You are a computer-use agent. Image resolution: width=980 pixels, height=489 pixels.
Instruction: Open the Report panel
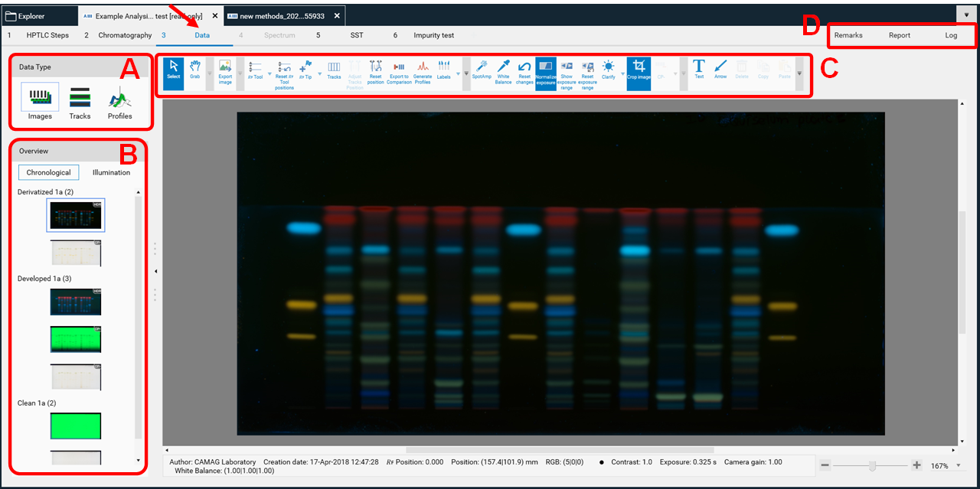tap(899, 34)
